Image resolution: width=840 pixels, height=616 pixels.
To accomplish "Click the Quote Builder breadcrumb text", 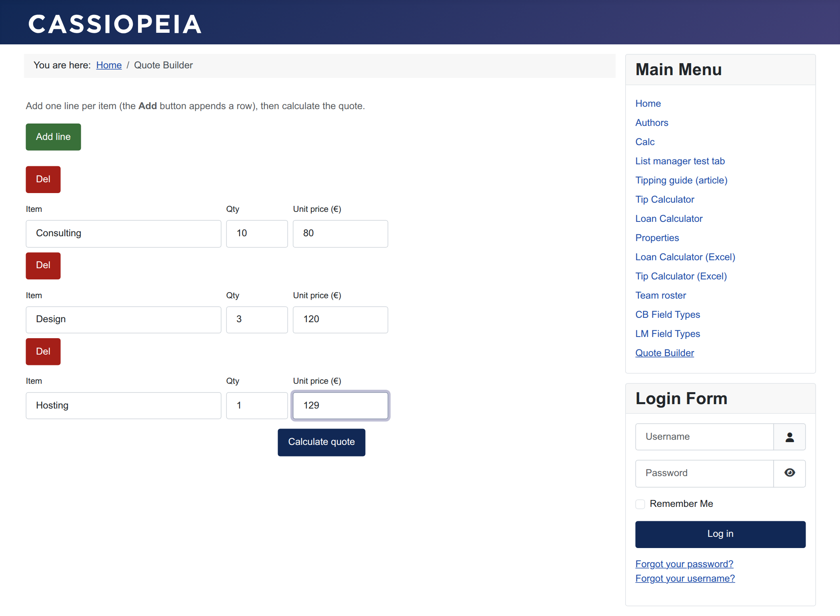I will click(163, 65).
